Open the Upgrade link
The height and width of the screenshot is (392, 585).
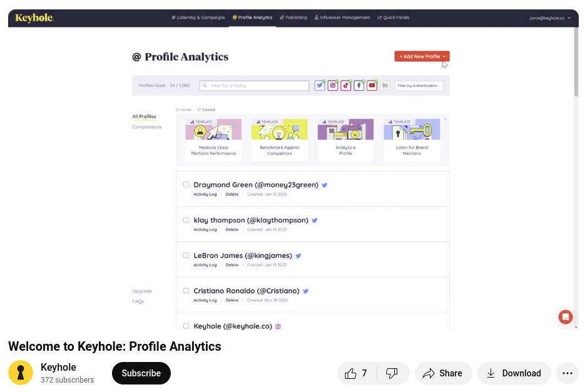142,291
